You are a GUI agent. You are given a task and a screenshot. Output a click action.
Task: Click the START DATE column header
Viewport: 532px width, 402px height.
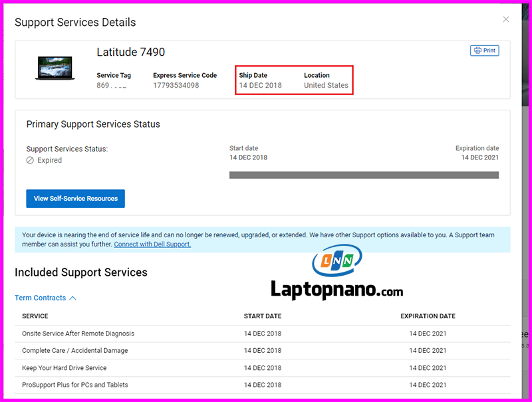click(x=262, y=316)
